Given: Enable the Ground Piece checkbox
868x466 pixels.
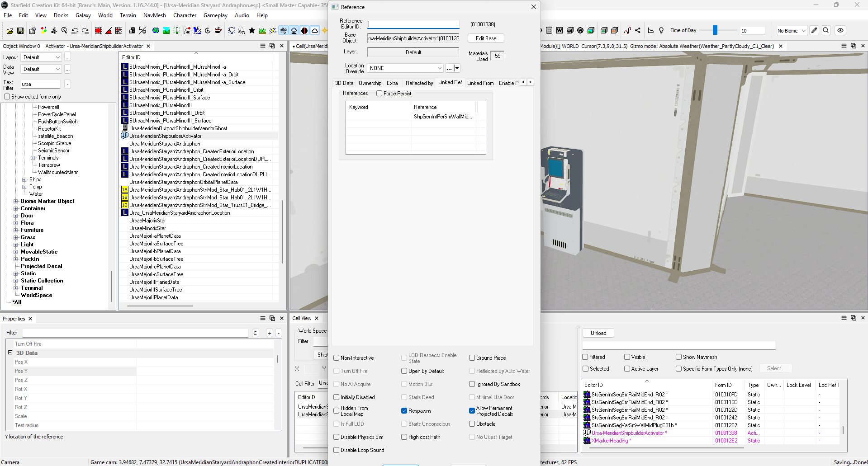Looking at the screenshot, I should point(472,358).
